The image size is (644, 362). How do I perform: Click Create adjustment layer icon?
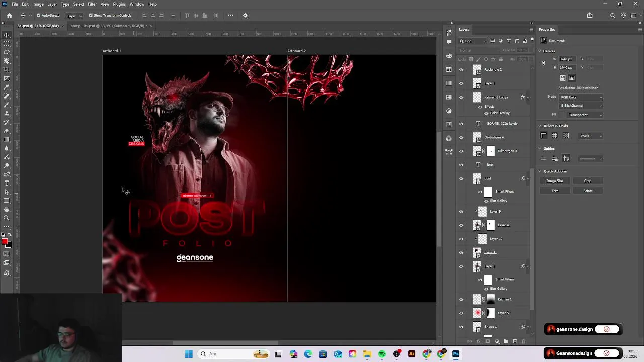[x=497, y=342]
